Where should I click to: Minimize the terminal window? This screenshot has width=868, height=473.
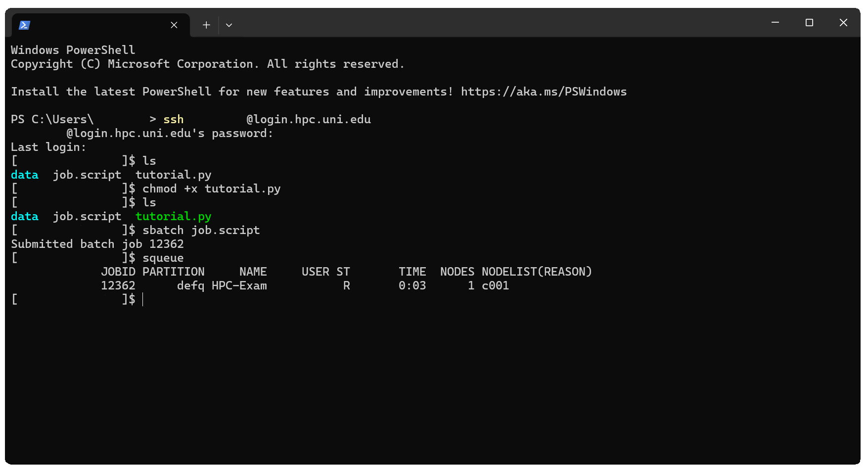pos(775,23)
